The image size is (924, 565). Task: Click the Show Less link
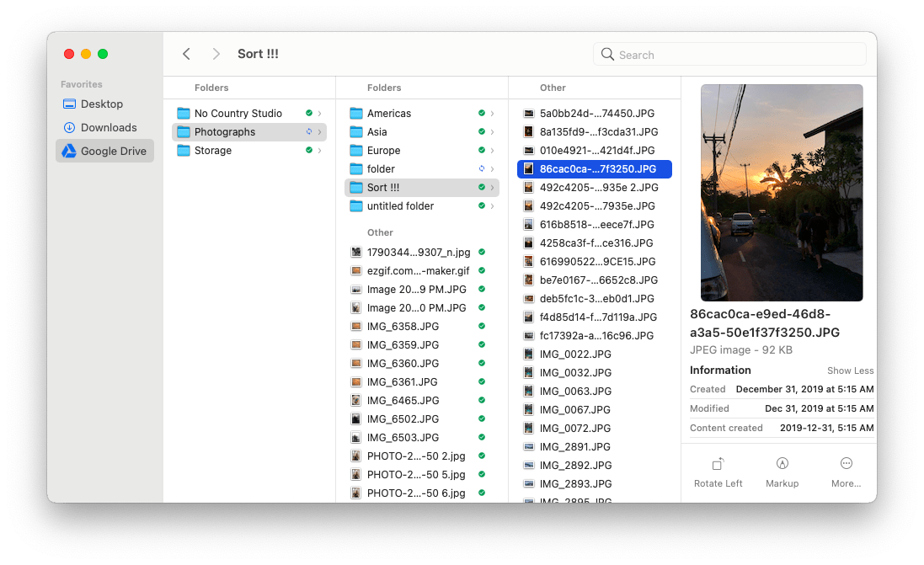850,370
